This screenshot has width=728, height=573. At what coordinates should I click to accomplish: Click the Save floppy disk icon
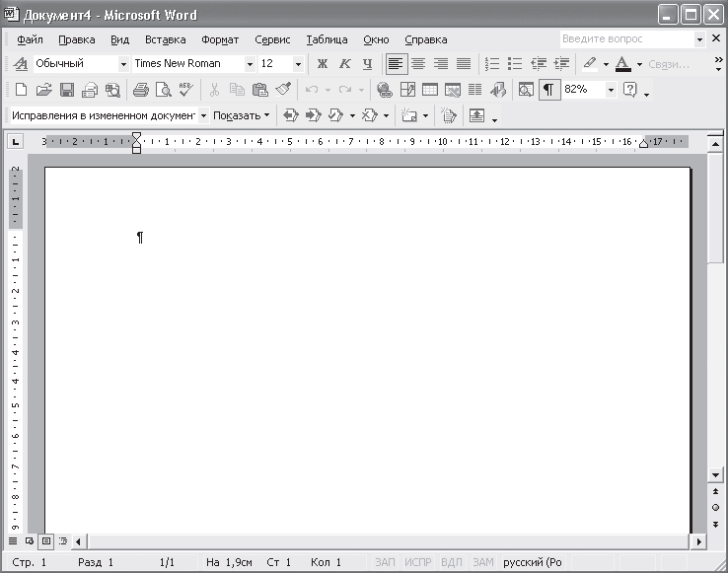67,90
